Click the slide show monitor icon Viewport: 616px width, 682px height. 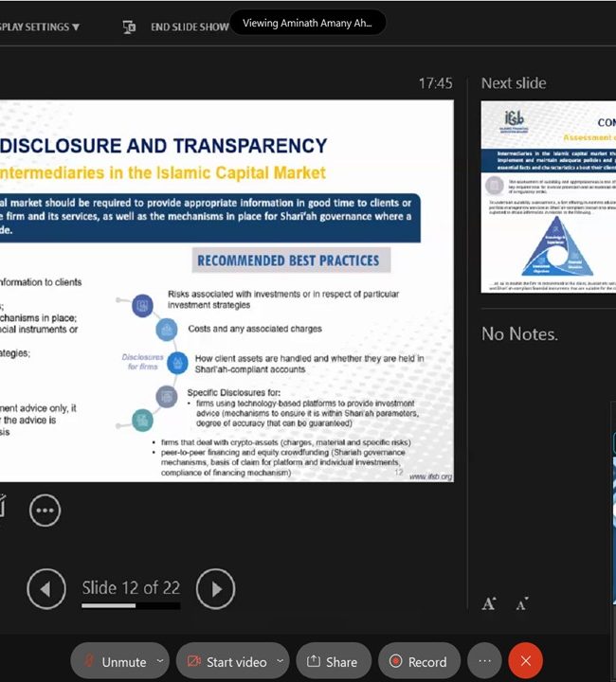pyautogui.click(x=129, y=27)
